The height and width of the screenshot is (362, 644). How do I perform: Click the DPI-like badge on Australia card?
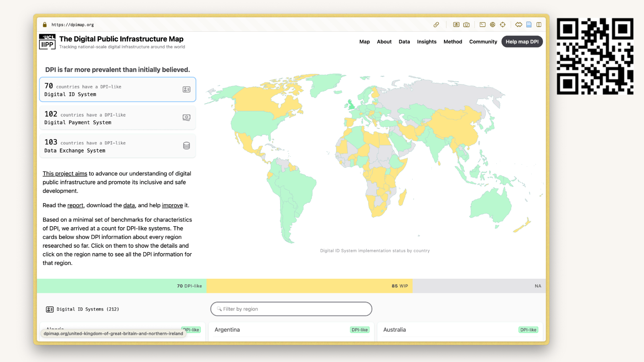tap(528, 330)
